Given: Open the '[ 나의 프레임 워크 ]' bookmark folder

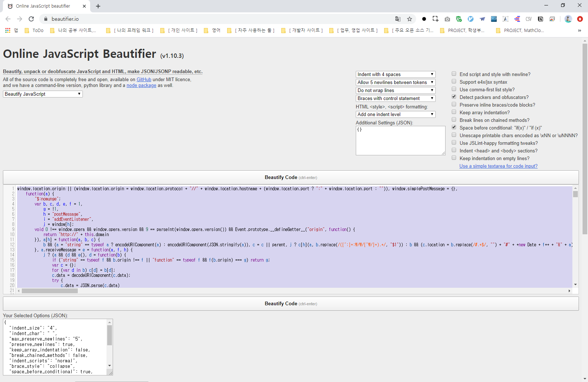Looking at the screenshot, I should coord(130,31).
